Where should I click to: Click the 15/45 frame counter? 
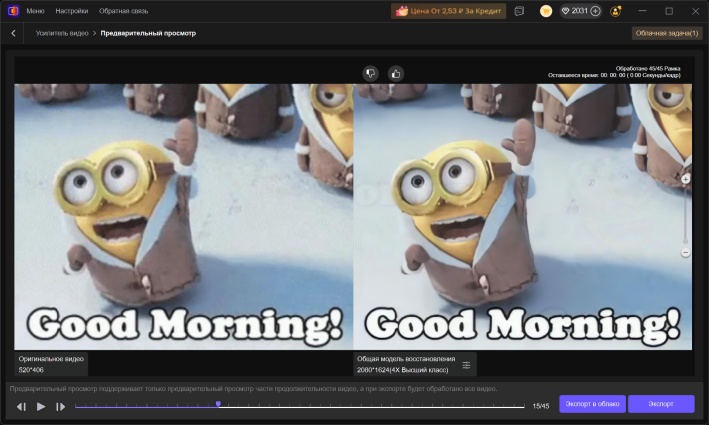click(541, 406)
